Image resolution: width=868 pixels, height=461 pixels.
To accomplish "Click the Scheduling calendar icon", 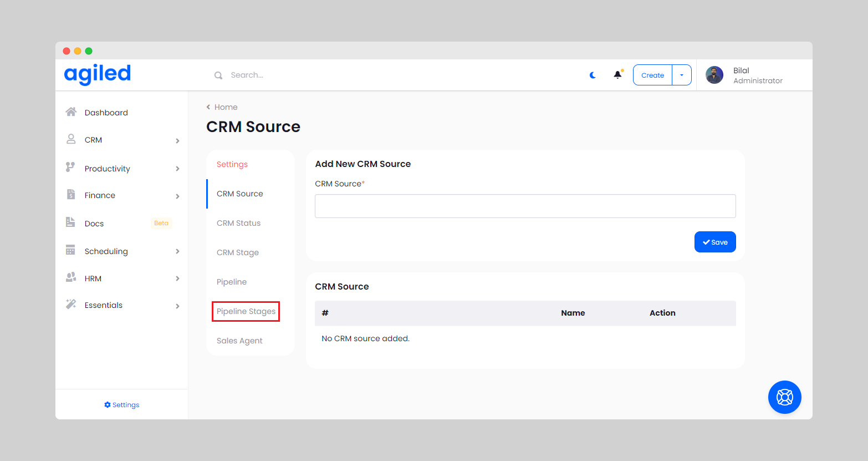I will pos(70,250).
